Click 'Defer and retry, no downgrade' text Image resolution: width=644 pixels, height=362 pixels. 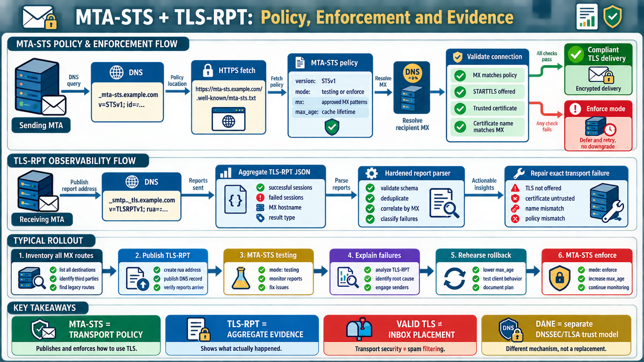click(x=598, y=143)
